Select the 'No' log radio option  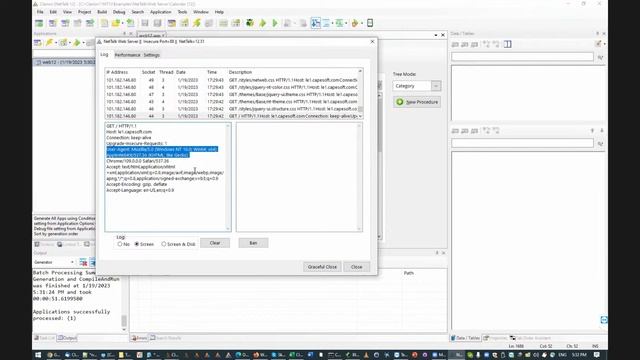tap(124, 244)
